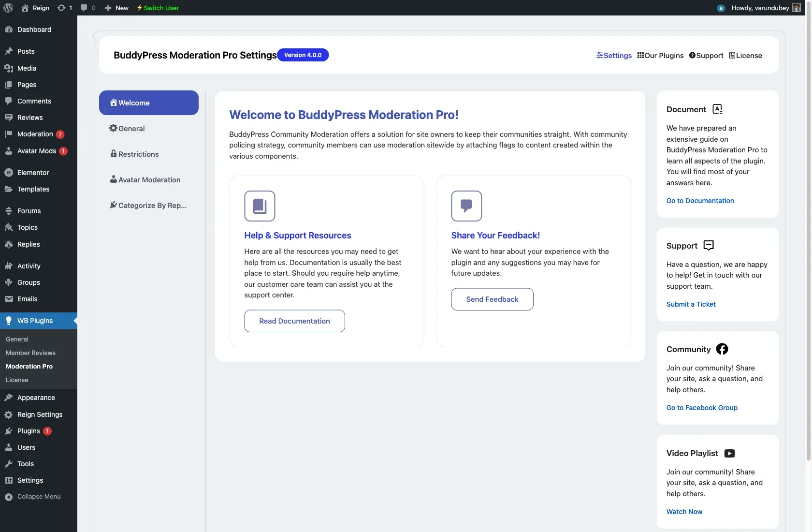Click the WB Plugins lightbulb icon
This screenshot has width=812, height=532.
click(x=9, y=321)
